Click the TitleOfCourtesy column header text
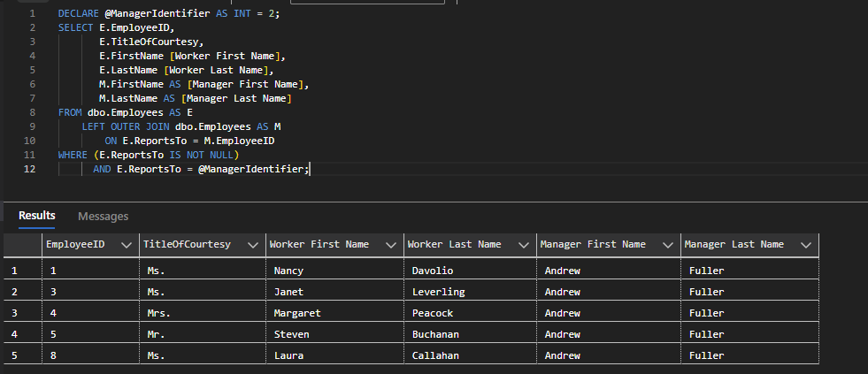 187,244
